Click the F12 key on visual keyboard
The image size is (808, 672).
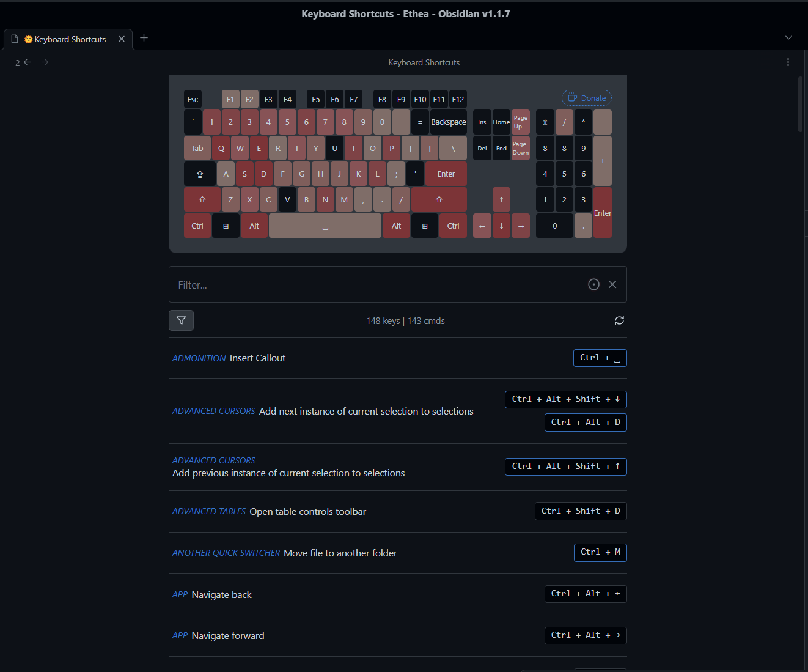tap(458, 99)
